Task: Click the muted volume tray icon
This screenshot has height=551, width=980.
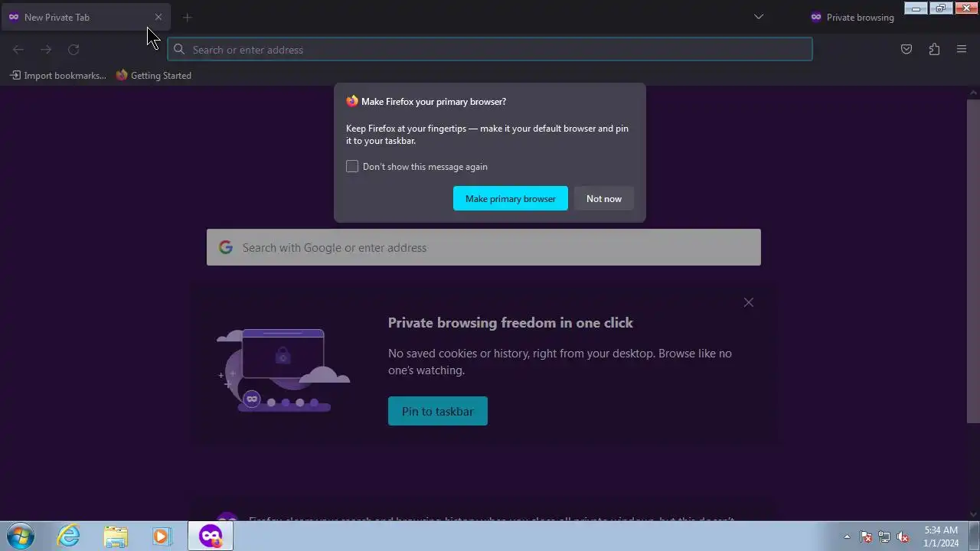Action: pos(903,536)
